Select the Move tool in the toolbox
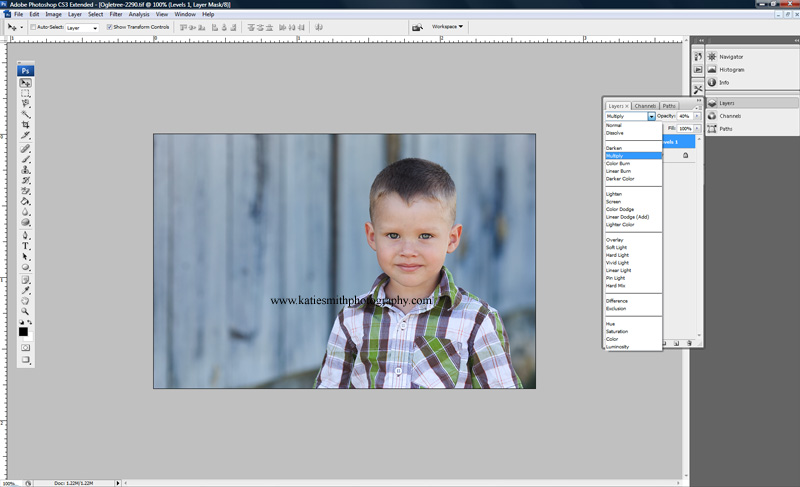 coord(25,83)
